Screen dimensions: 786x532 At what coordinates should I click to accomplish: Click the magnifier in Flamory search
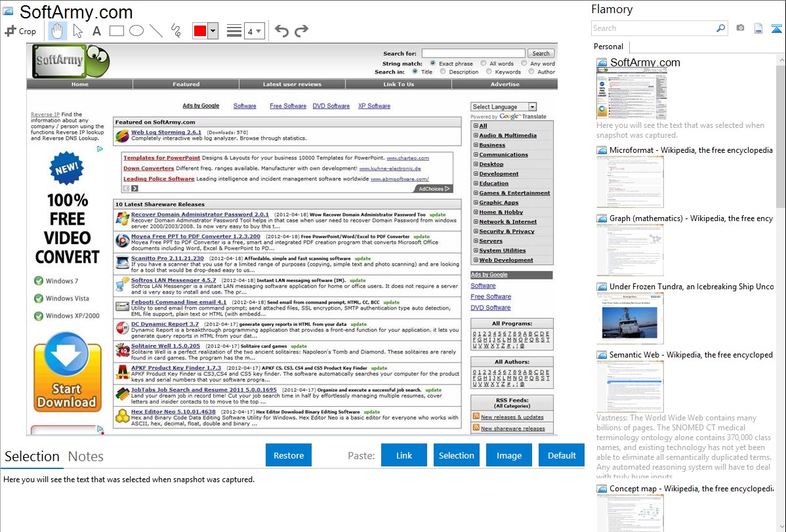click(x=720, y=28)
